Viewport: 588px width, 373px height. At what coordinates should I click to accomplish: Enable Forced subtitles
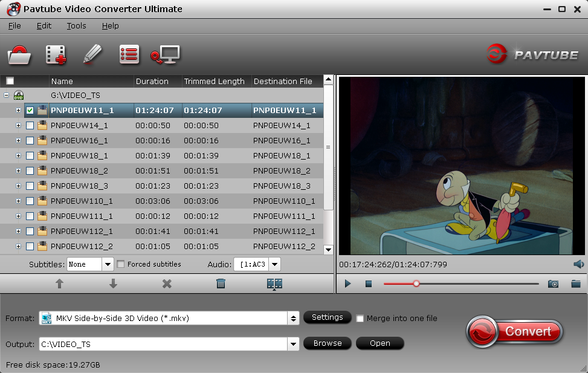pyautogui.click(x=121, y=264)
